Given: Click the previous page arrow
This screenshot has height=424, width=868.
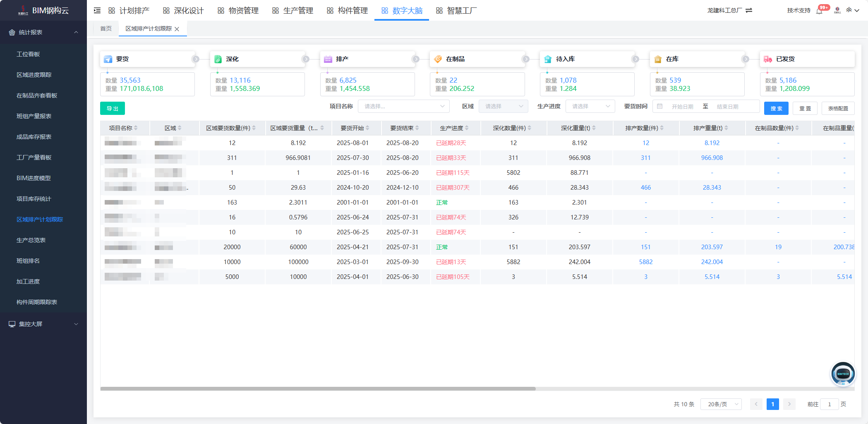Looking at the screenshot, I should tap(756, 404).
